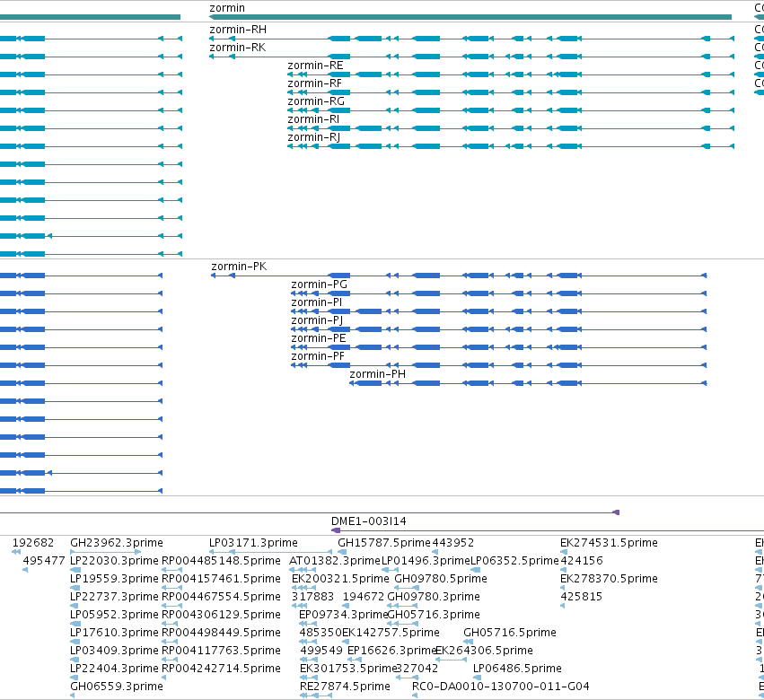The image size is (764, 700).
Task: Select zormin-RF transcript label
Action: pos(315,83)
